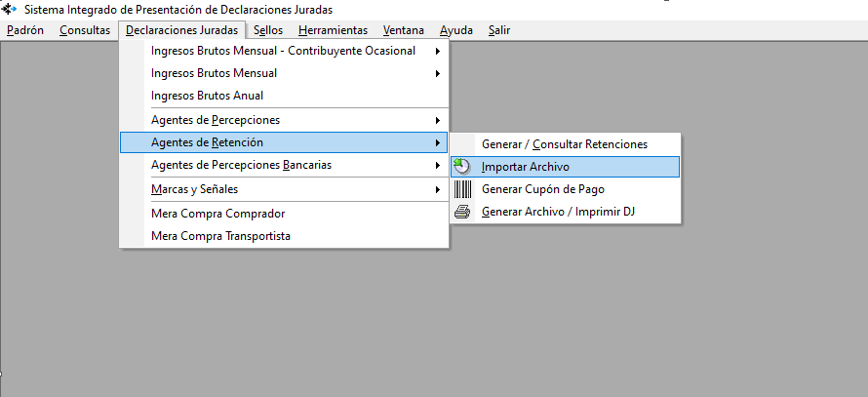Select Ingresos Brutos Anual
Viewport: 868px width, 397px height.
(208, 96)
